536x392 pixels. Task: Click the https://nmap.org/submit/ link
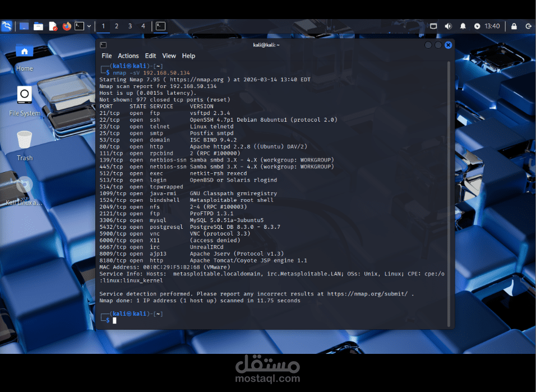[367, 294]
